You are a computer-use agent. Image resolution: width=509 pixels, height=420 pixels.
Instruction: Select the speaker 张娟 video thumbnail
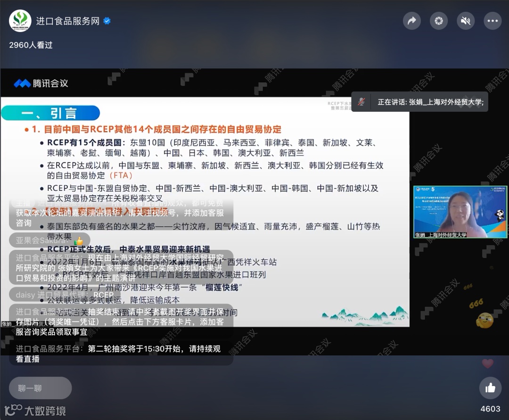pos(460,212)
